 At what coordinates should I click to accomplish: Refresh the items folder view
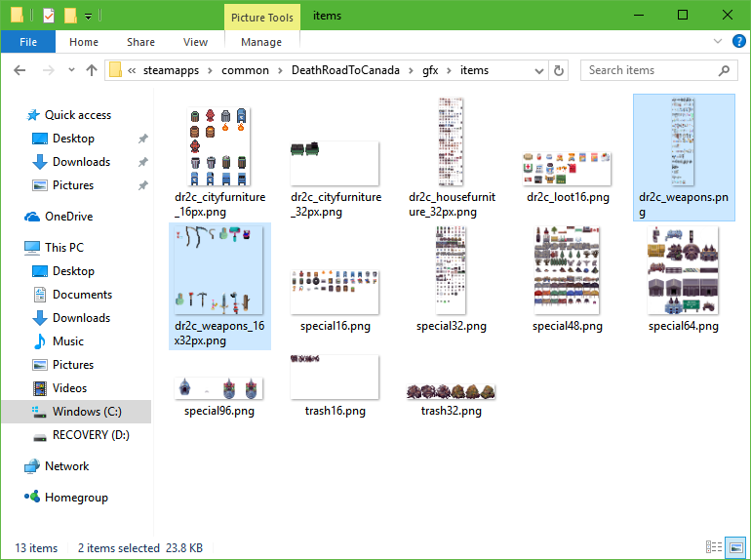(x=559, y=71)
